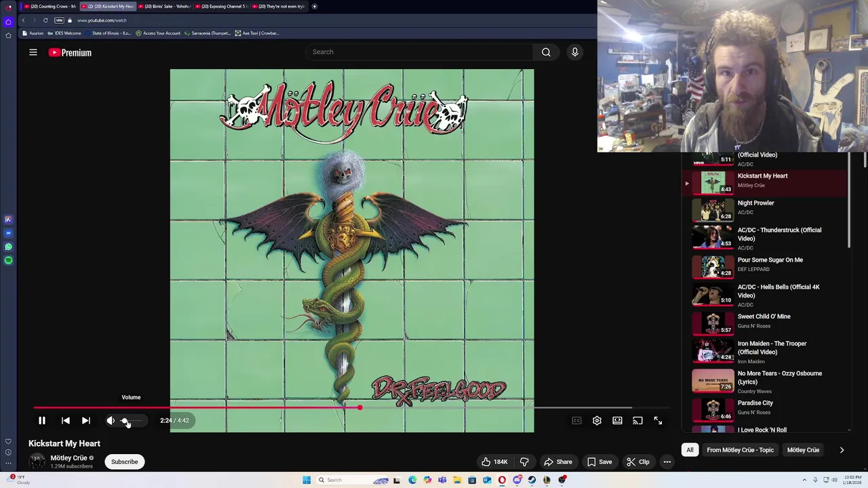Play Paradise City by Guns N' Roses
The height and width of the screenshot is (488, 868).
pos(766,409)
